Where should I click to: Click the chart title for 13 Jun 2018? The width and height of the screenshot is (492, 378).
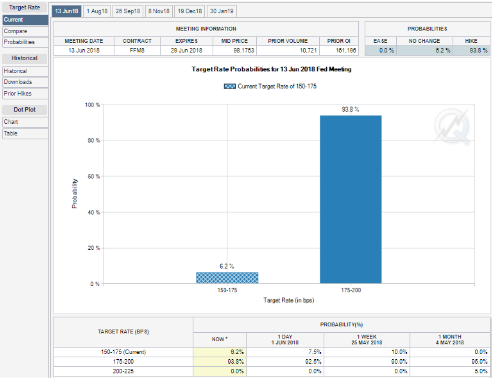(x=271, y=69)
